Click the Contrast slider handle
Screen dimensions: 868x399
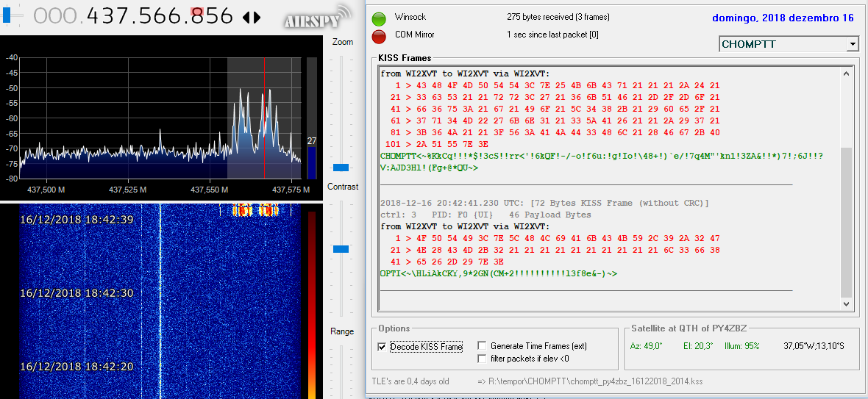coord(341,249)
